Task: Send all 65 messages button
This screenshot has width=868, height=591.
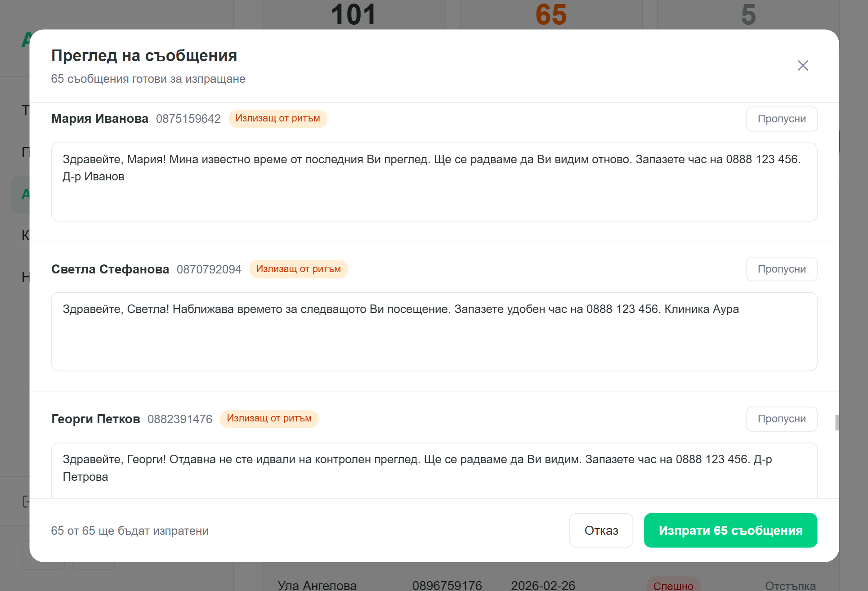Action: pyautogui.click(x=730, y=530)
